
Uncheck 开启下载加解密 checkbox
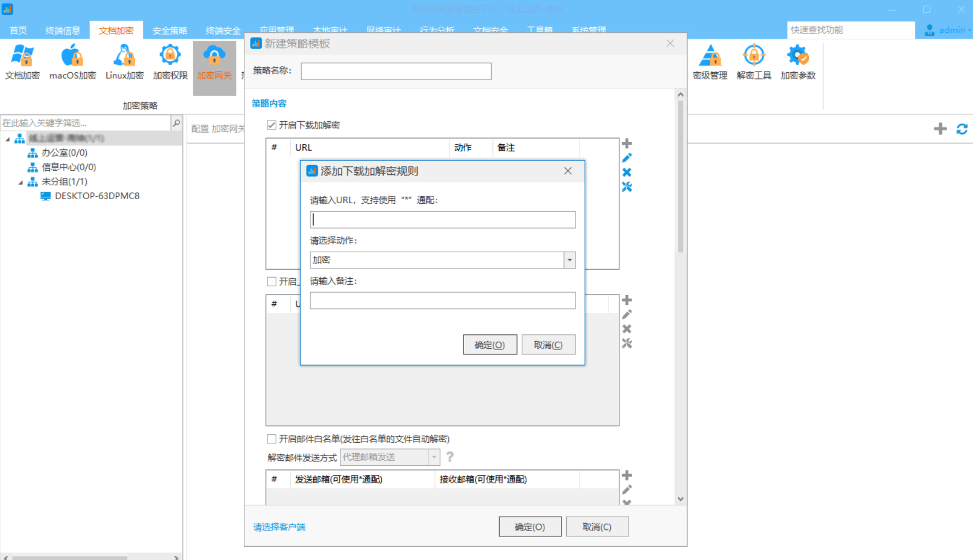[272, 125]
